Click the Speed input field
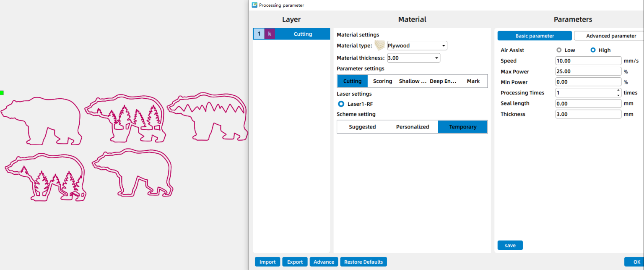 coord(588,61)
